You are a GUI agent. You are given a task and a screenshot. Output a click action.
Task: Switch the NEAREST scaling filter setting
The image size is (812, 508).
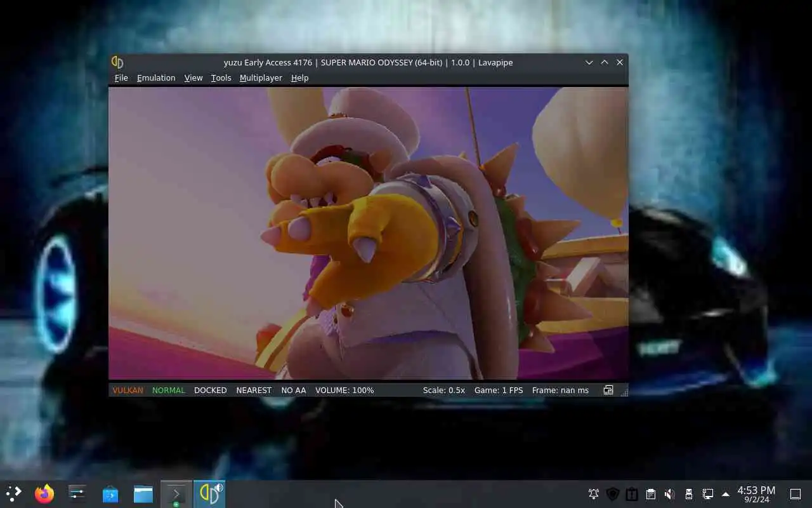point(253,390)
